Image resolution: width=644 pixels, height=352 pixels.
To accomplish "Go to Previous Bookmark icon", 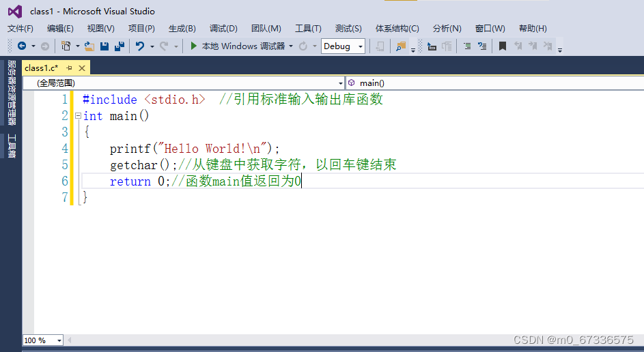I will 518,46.
